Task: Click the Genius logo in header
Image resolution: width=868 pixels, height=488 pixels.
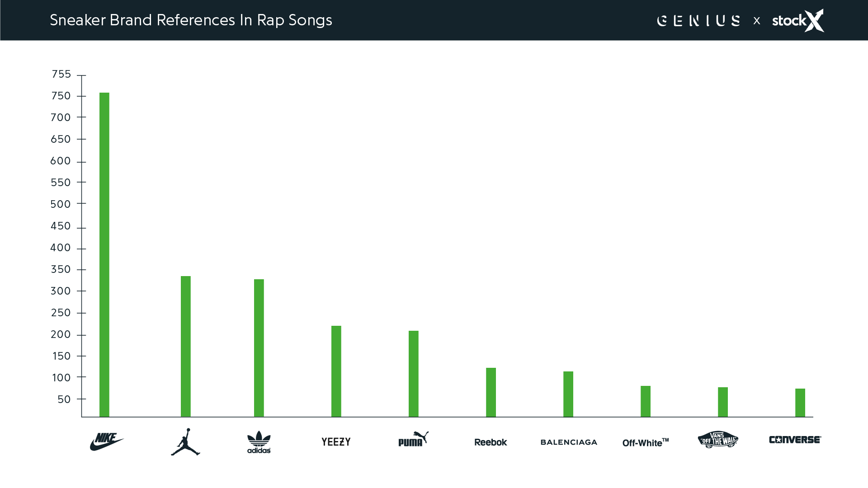Action: (698, 21)
